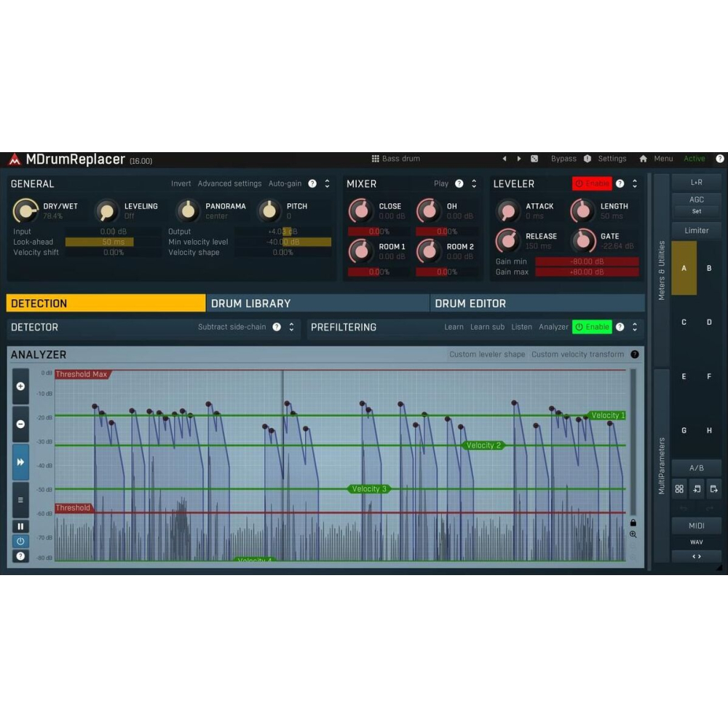Click the home icon in the top toolbar
The width and height of the screenshot is (728, 728).
(x=644, y=158)
